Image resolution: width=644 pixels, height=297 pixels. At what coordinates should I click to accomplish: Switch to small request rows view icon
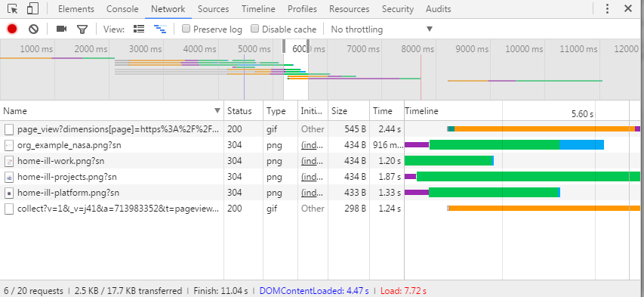click(x=160, y=29)
